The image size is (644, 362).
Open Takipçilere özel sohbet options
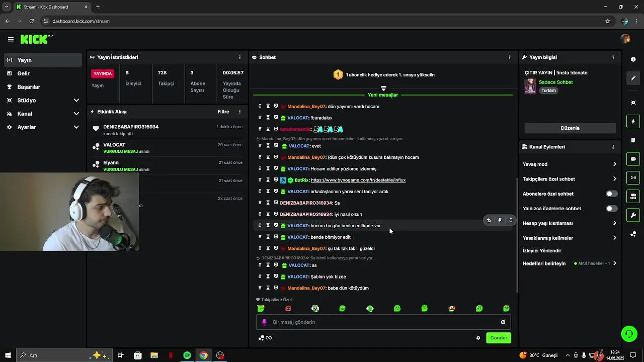click(x=614, y=179)
